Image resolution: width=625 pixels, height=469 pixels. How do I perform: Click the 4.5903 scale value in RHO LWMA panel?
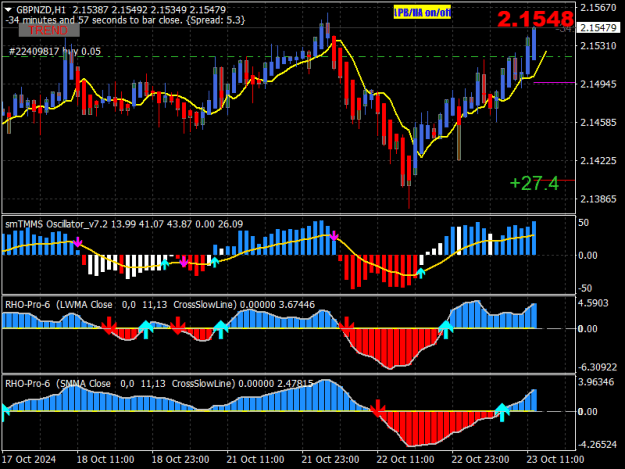pyautogui.click(x=594, y=303)
